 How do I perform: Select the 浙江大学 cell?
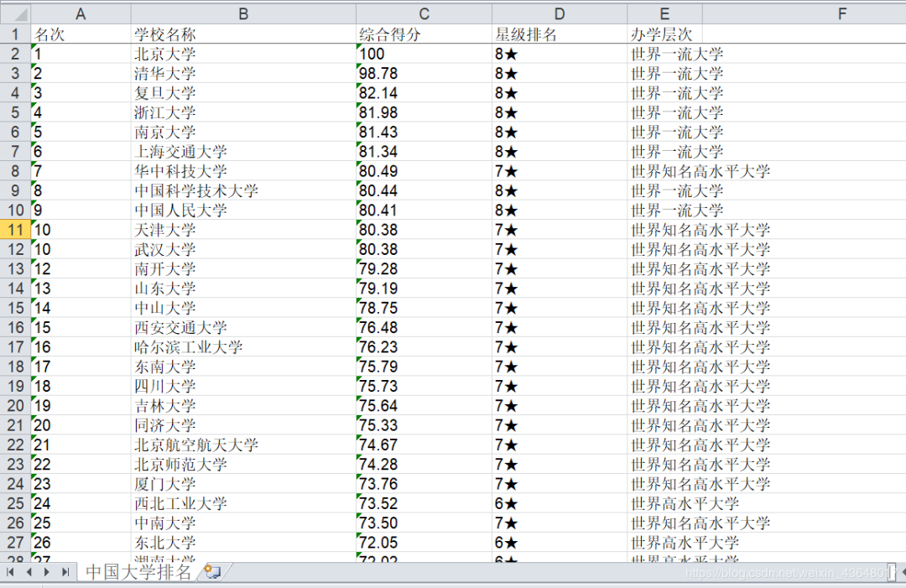point(243,112)
